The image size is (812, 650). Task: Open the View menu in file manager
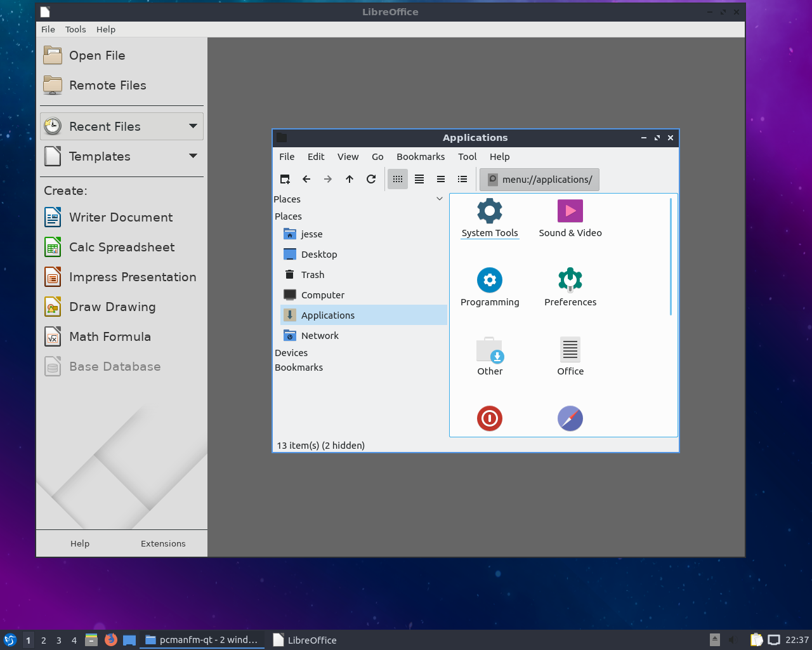[348, 157]
